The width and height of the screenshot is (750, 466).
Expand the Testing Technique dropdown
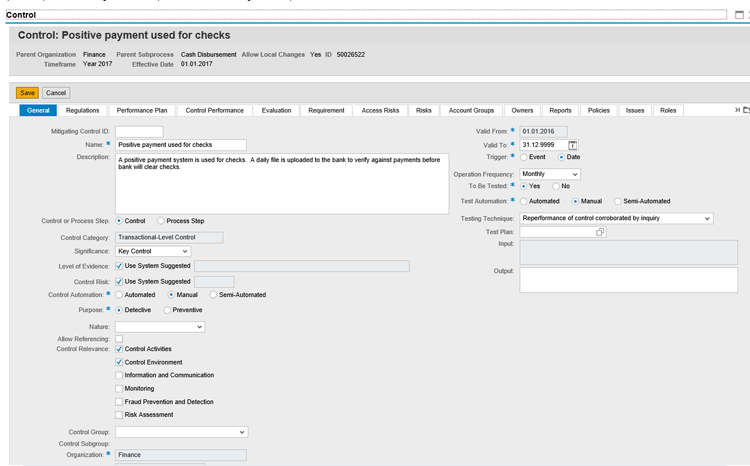tap(707, 218)
